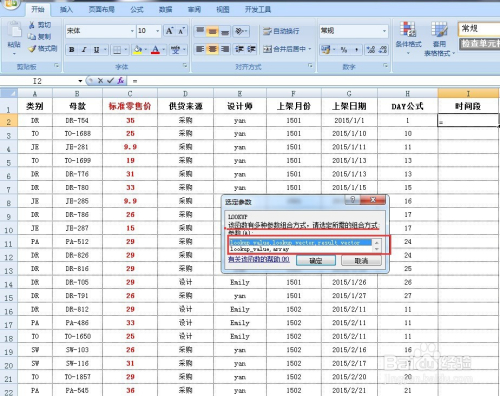Open the 宋体 font name dropdown
This screenshot has height=396, width=500.
132,31
